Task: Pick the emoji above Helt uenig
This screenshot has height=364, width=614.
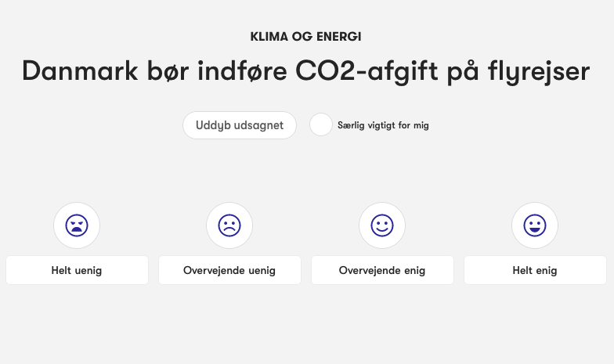Action: (x=77, y=225)
